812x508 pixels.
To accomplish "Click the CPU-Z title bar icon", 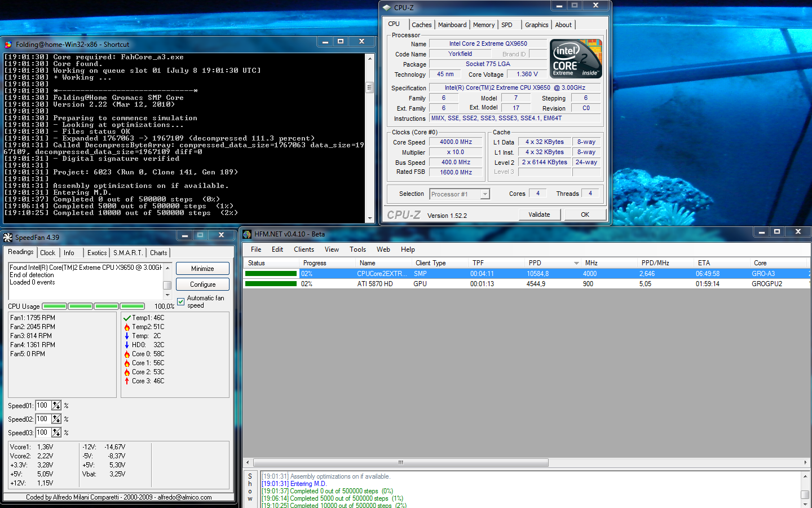I will (x=386, y=8).
